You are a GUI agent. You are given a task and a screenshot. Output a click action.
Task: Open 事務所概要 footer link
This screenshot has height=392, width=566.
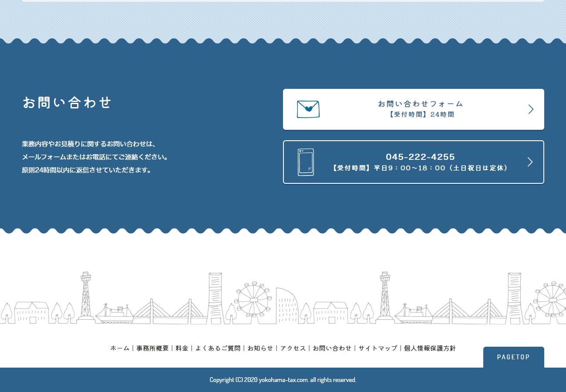pos(152,348)
